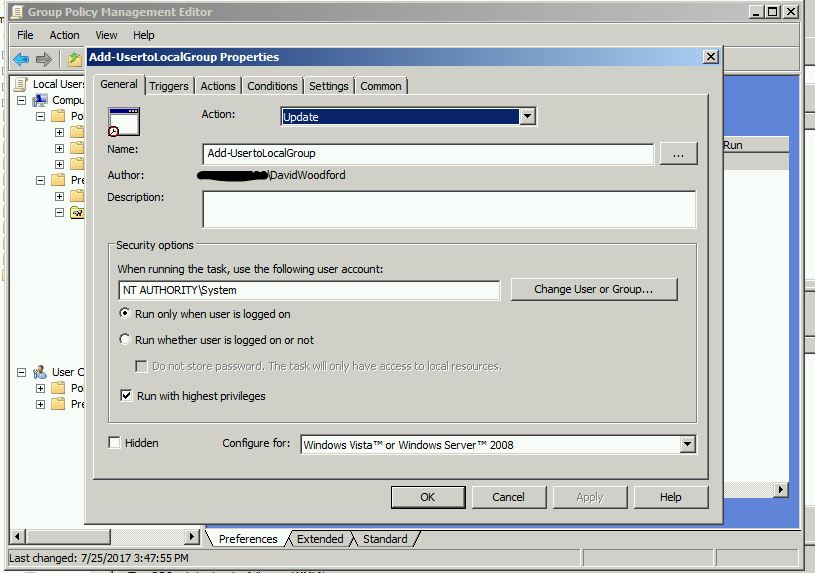Switch to Preferences view tab at bottom
Image resolution: width=815 pixels, height=573 pixels.
(x=248, y=539)
